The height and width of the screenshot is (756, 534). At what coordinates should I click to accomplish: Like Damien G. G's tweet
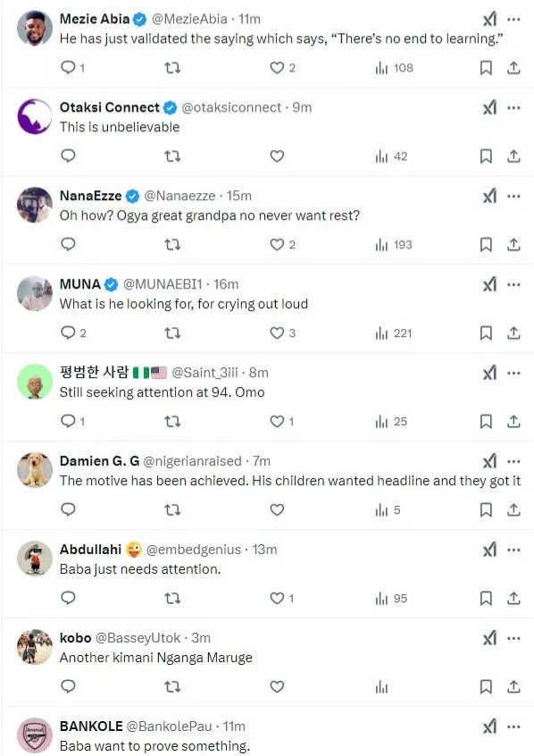[x=277, y=509]
